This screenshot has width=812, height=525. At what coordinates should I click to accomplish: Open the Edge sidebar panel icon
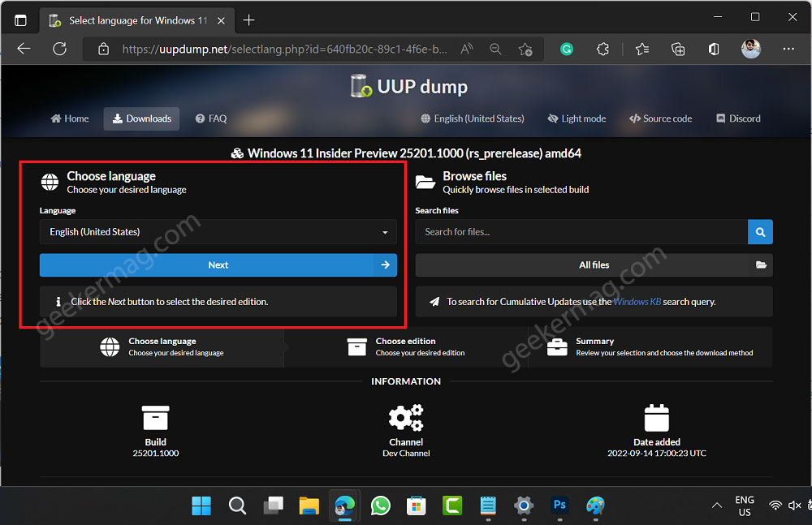point(714,49)
